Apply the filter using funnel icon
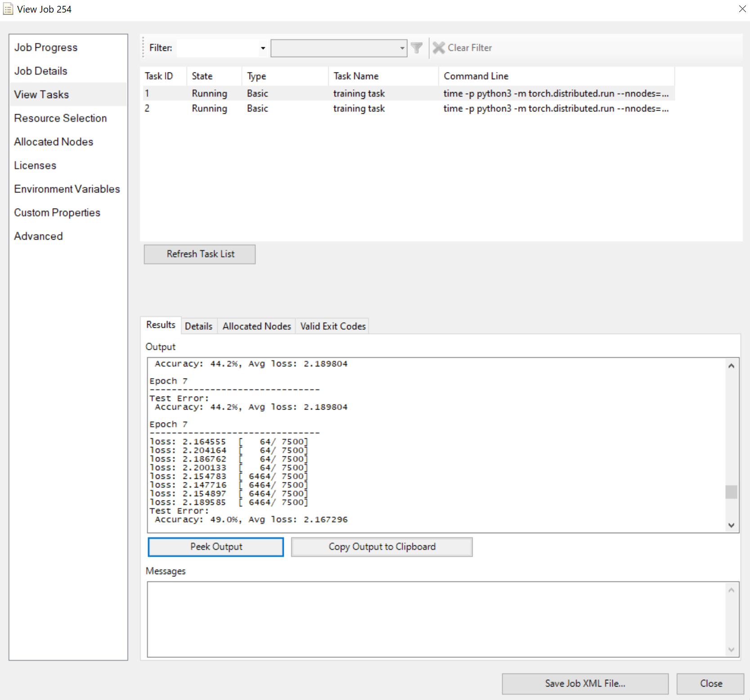The width and height of the screenshot is (750, 700). pos(416,48)
